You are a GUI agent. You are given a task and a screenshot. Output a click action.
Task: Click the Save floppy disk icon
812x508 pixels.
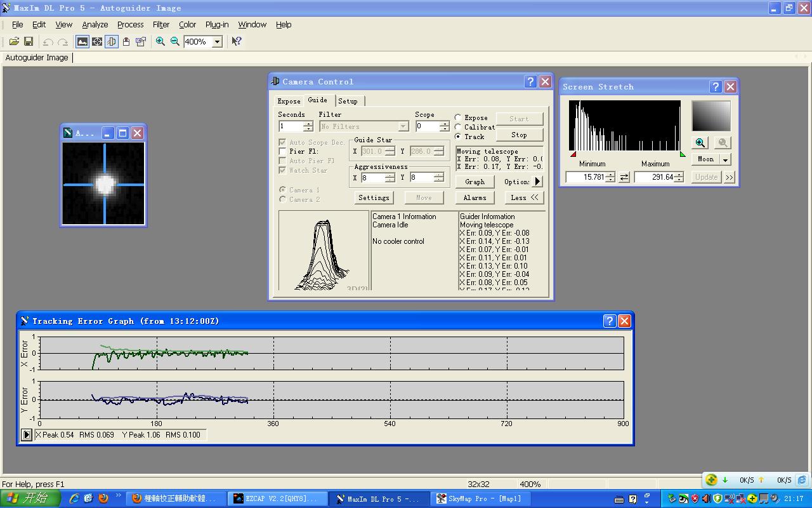click(x=29, y=41)
